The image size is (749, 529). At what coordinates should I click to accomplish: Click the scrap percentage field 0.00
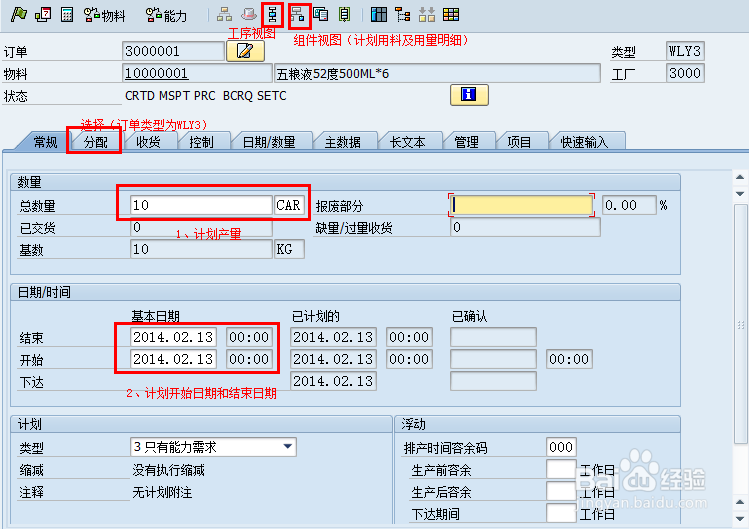[629, 205]
